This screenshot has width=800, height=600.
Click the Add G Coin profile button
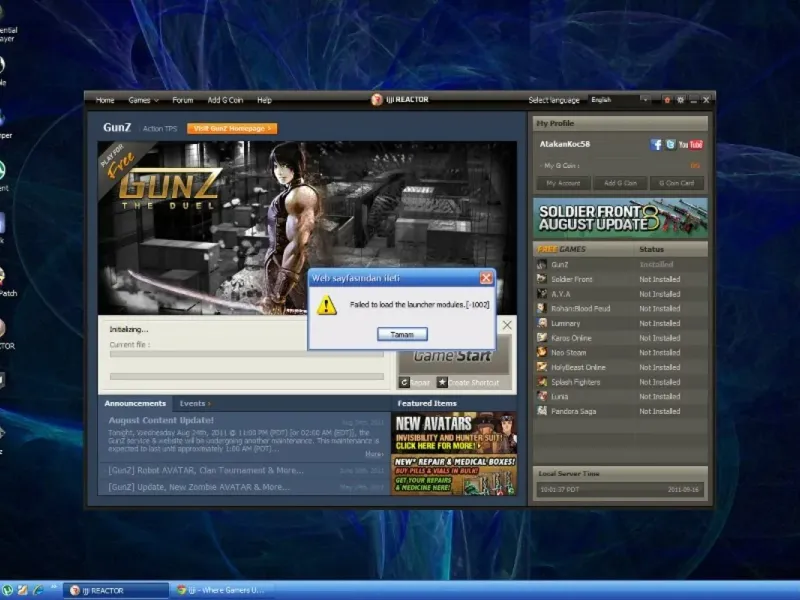click(x=620, y=183)
